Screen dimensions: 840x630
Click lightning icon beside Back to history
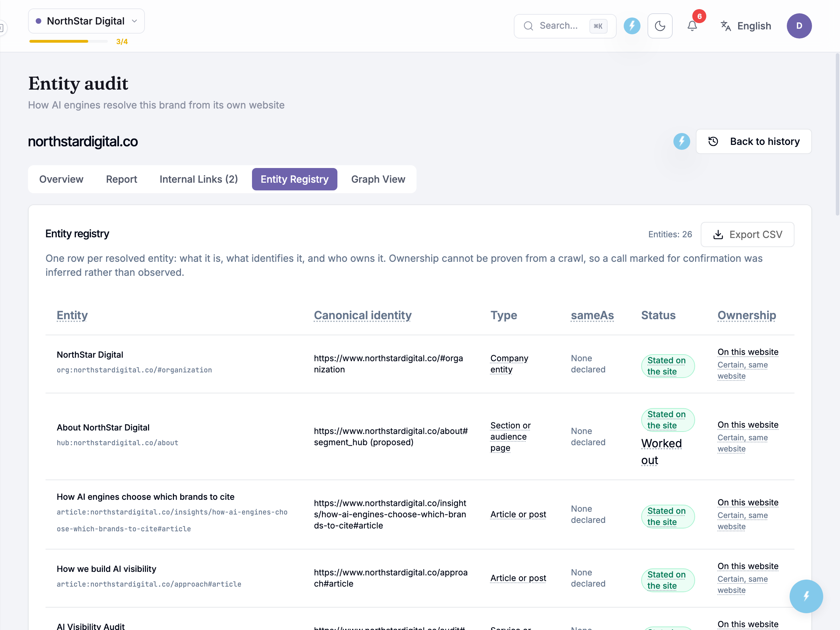(681, 141)
